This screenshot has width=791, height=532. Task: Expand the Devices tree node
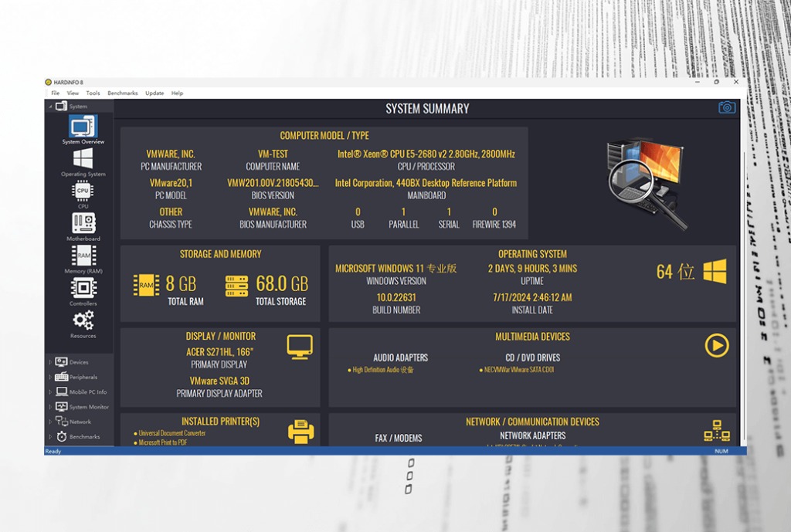pos(50,362)
